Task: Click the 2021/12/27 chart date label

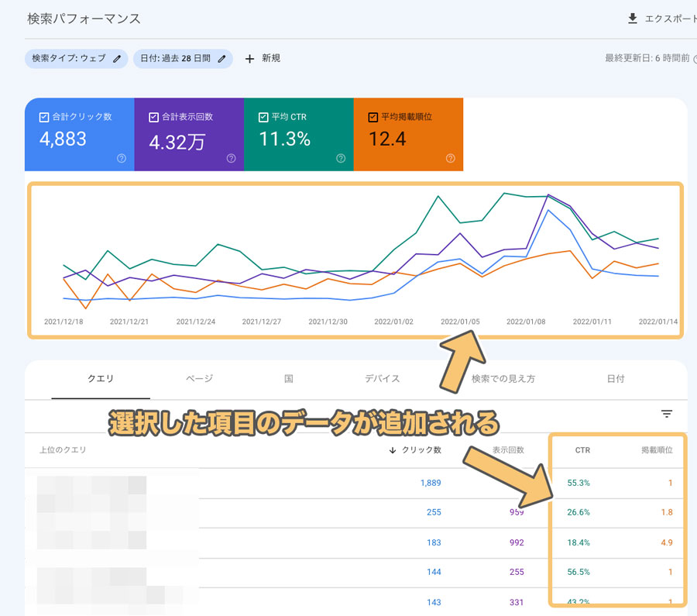Action: [262, 322]
